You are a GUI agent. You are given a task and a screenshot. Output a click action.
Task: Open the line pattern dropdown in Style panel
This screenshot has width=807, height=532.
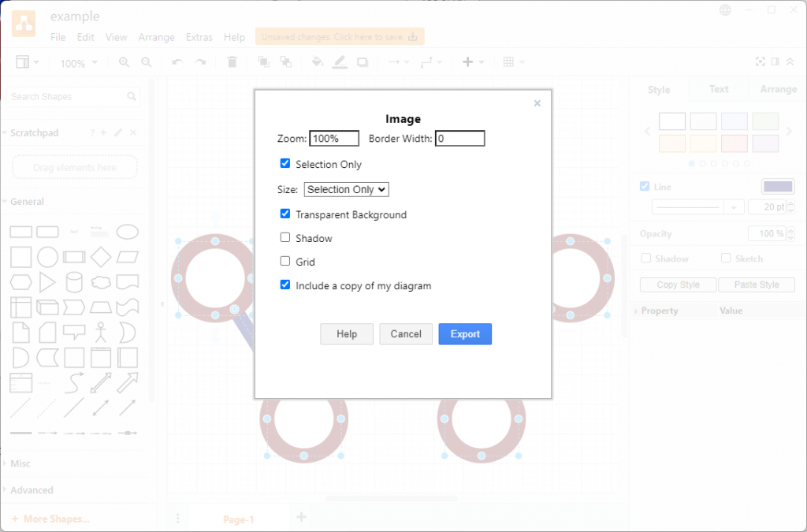[x=698, y=207]
